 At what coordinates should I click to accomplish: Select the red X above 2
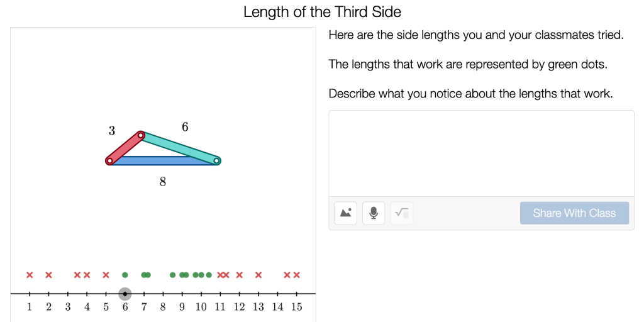tap(49, 275)
